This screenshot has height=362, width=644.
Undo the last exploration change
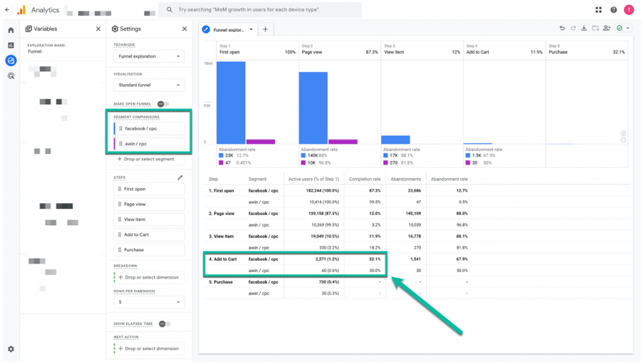point(562,28)
